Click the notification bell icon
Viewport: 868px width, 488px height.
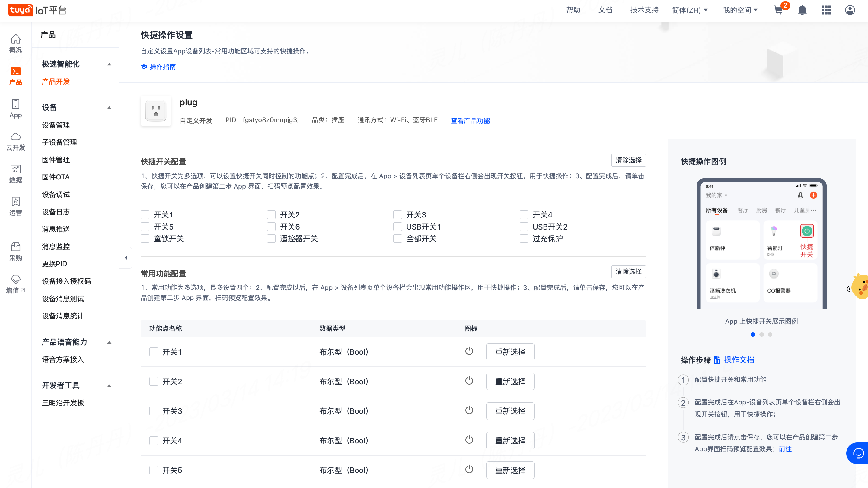pyautogui.click(x=802, y=11)
